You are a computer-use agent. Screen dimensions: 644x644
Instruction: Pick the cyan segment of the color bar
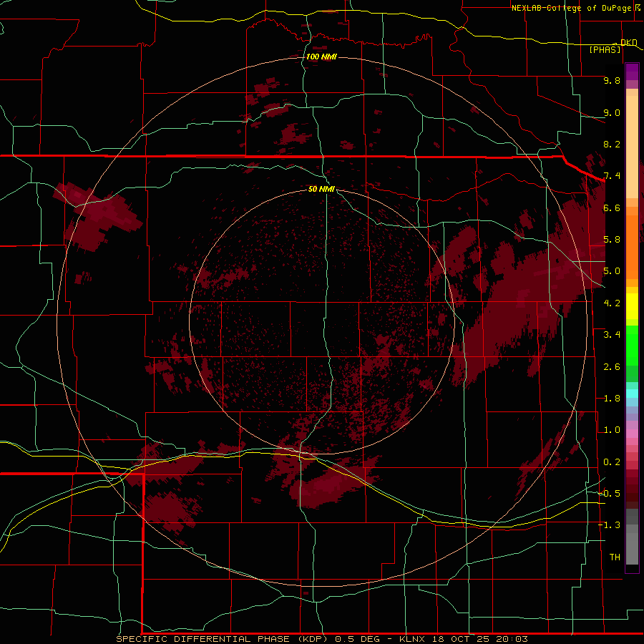(632, 394)
